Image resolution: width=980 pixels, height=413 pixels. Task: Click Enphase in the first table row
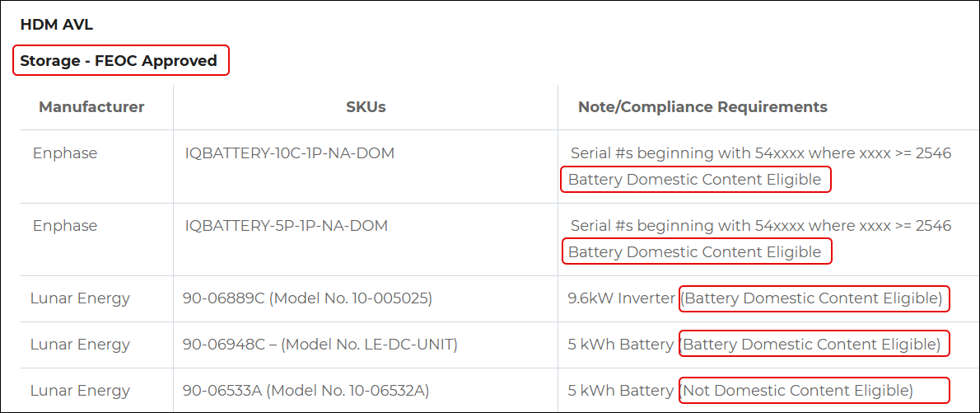click(65, 153)
